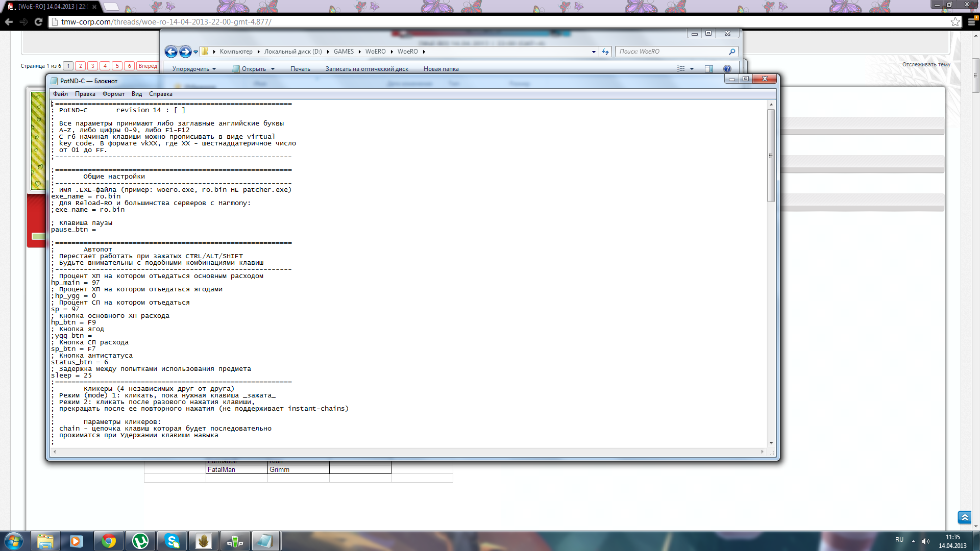Toggle the Explorer preview pane icon
The image size is (980, 551).
pyautogui.click(x=709, y=69)
